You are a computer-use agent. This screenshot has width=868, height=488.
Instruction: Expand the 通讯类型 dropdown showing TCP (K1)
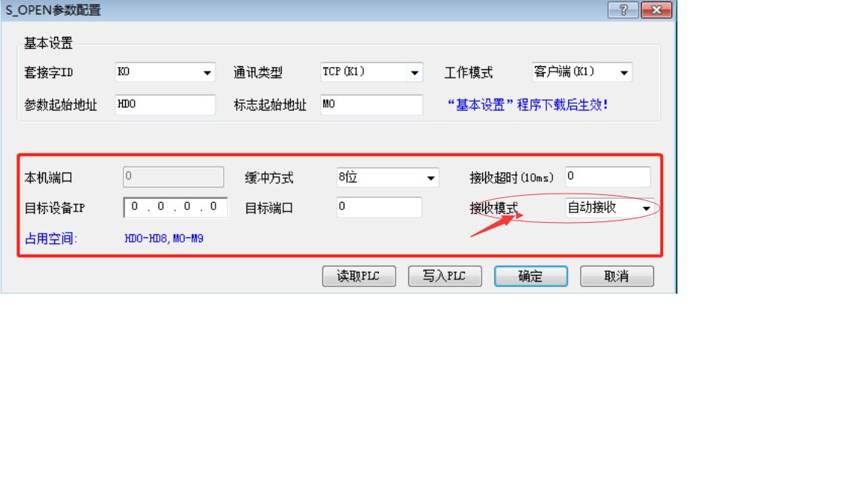click(x=371, y=72)
